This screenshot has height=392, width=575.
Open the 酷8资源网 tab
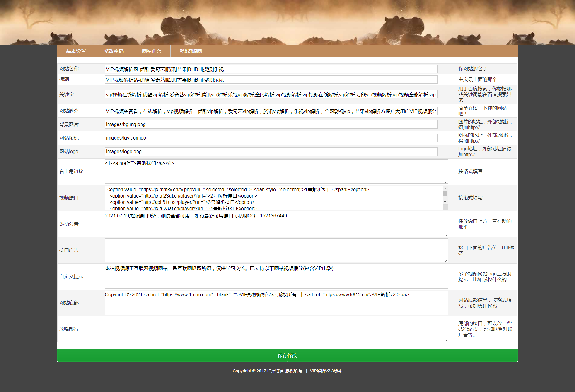point(191,51)
